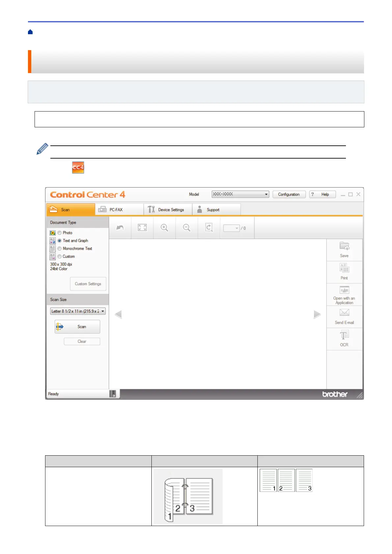Viewport: 392px width, 554px height.
Task: Click the Clear button
Action: pos(82,341)
